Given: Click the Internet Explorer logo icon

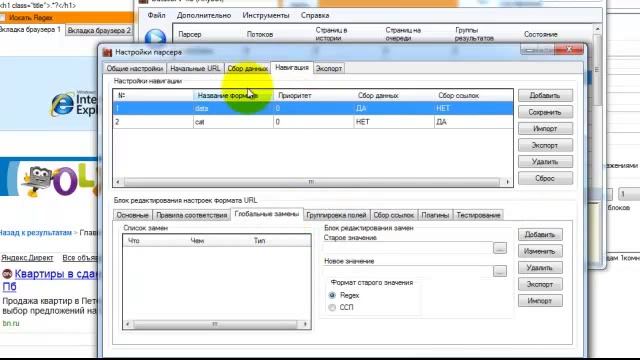Looking at the screenshot, I should [x=62, y=104].
